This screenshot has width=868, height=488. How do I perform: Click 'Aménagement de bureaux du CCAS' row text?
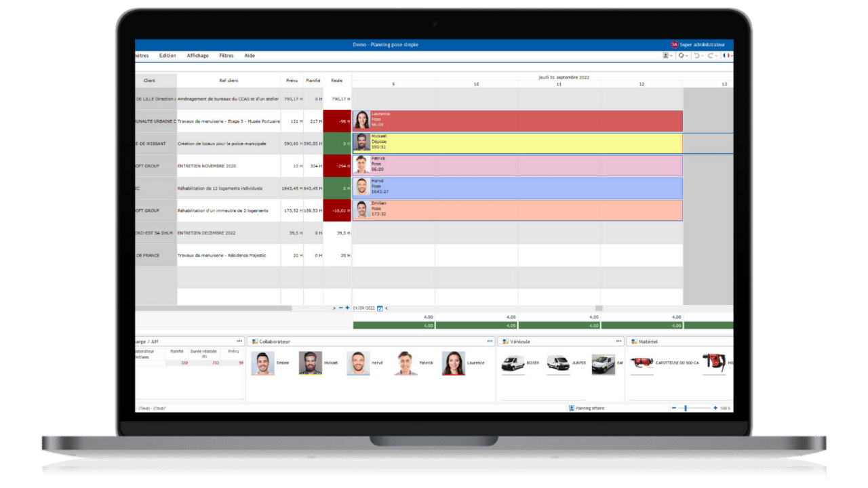(x=228, y=99)
